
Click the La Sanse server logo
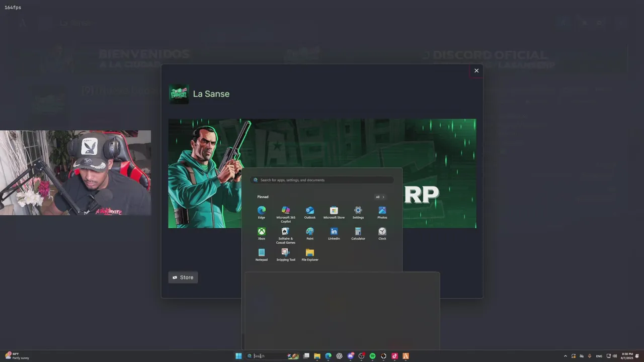179,94
